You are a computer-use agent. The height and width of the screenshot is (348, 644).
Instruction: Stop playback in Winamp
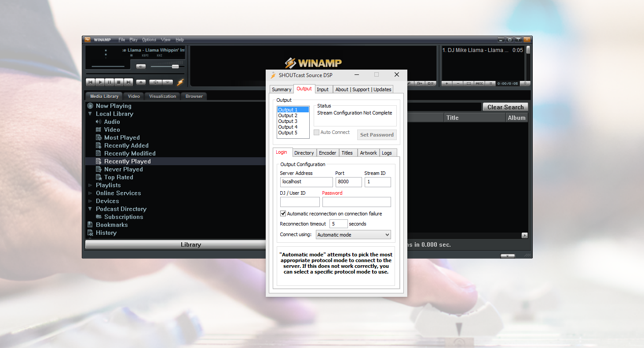point(119,82)
